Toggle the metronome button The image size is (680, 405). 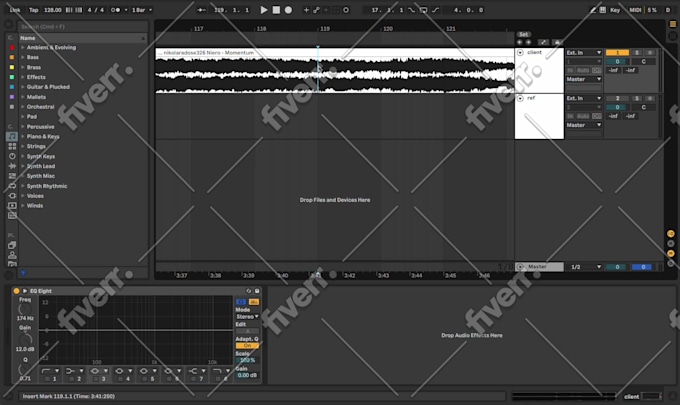tap(115, 10)
